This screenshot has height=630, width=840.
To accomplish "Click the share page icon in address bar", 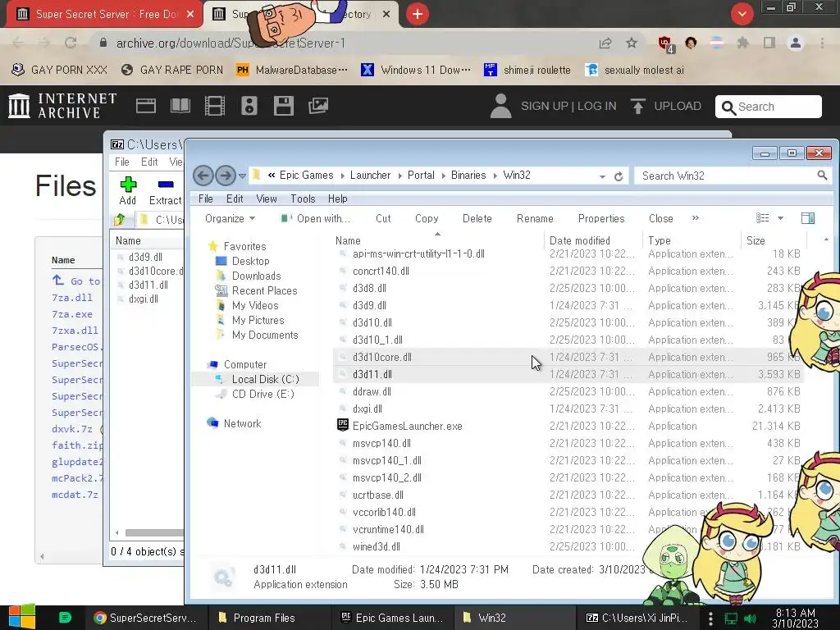I will [x=605, y=43].
